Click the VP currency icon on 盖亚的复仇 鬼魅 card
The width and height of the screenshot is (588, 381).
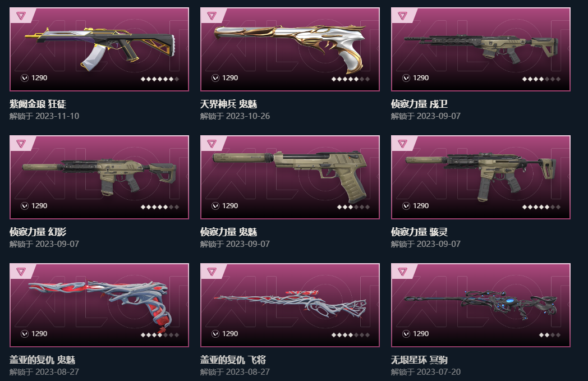[x=25, y=334]
